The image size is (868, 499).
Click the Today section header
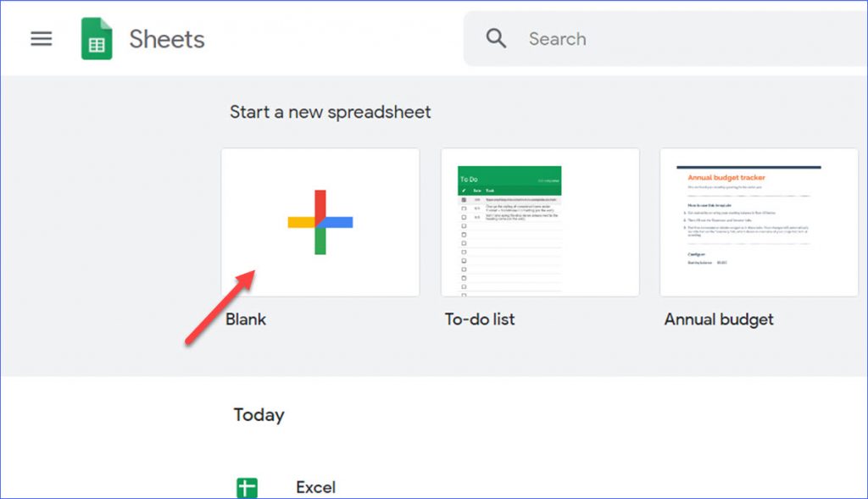tap(259, 415)
